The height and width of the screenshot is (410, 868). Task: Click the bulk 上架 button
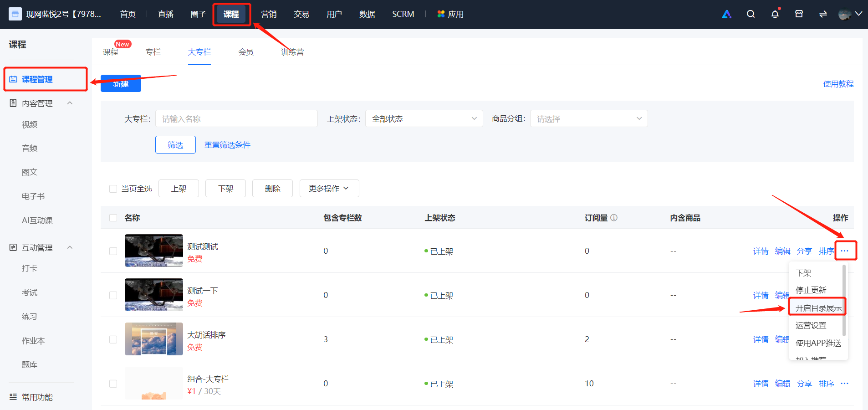pos(179,189)
